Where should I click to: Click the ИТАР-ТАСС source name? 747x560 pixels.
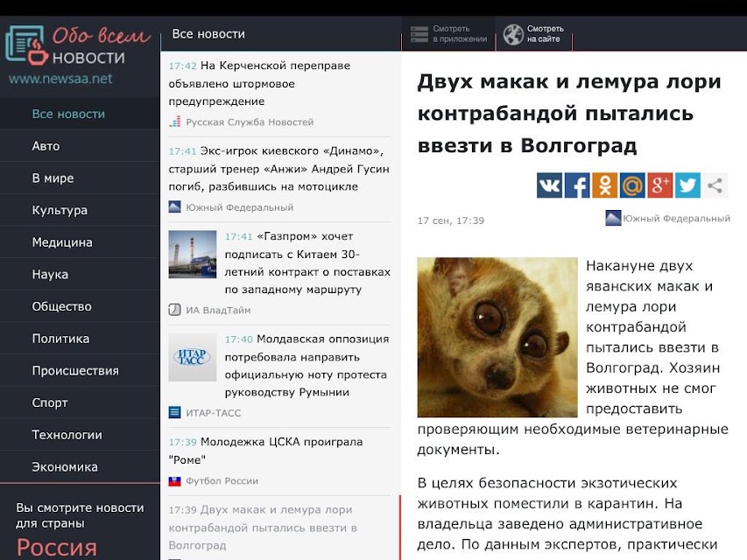pos(214,413)
